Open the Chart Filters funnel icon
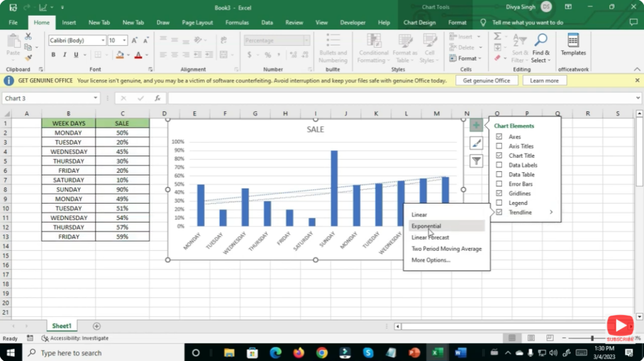 coord(476,161)
